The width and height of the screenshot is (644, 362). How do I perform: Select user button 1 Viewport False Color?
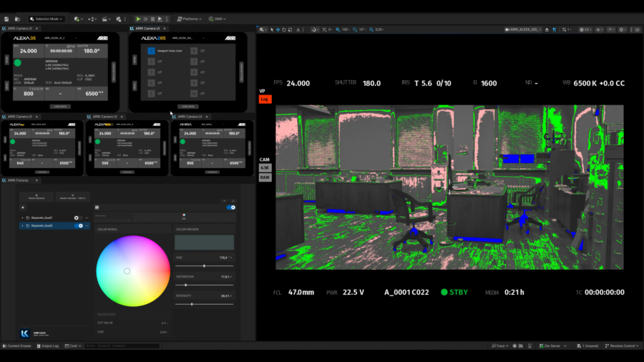tap(151, 51)
